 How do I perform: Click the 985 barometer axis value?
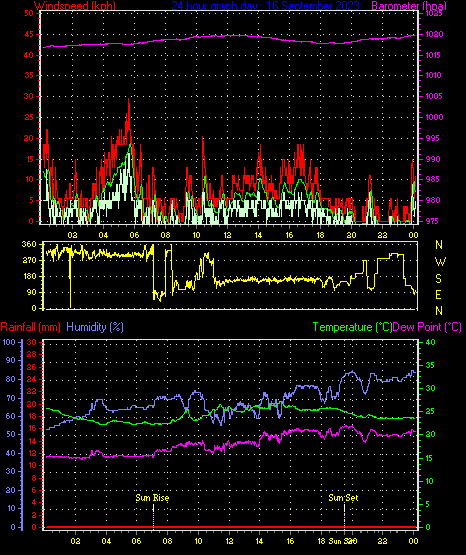pyautogui.click(x=432, y=179)
